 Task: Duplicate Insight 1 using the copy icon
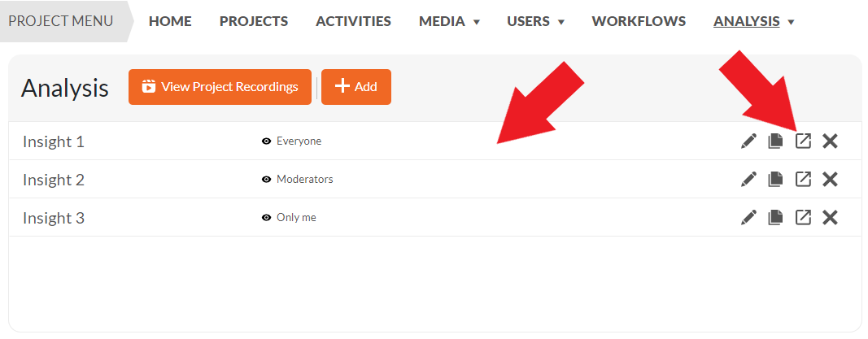coord(775,141)
